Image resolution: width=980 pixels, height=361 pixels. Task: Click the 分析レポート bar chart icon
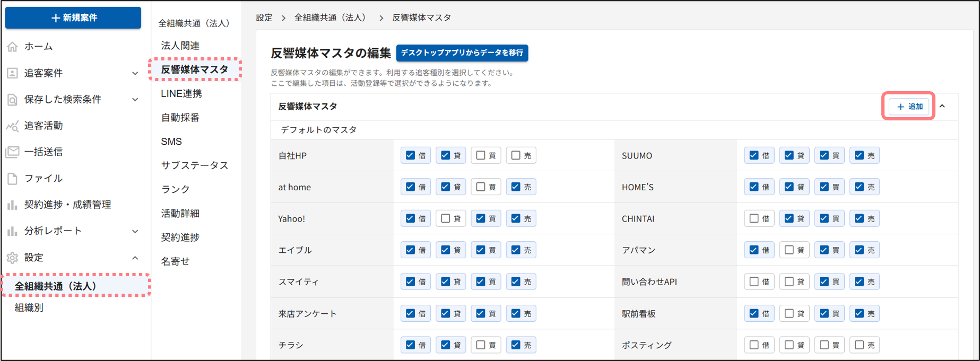pos(12,231)
